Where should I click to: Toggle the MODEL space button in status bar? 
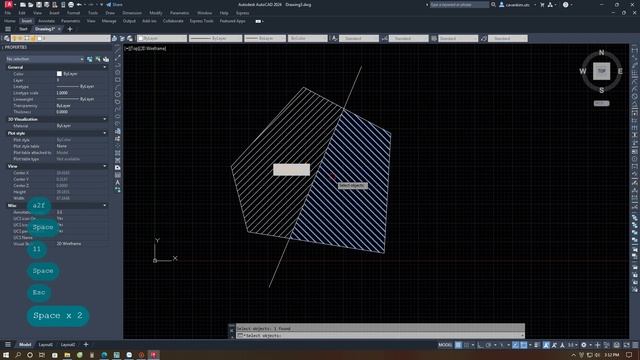445,345
